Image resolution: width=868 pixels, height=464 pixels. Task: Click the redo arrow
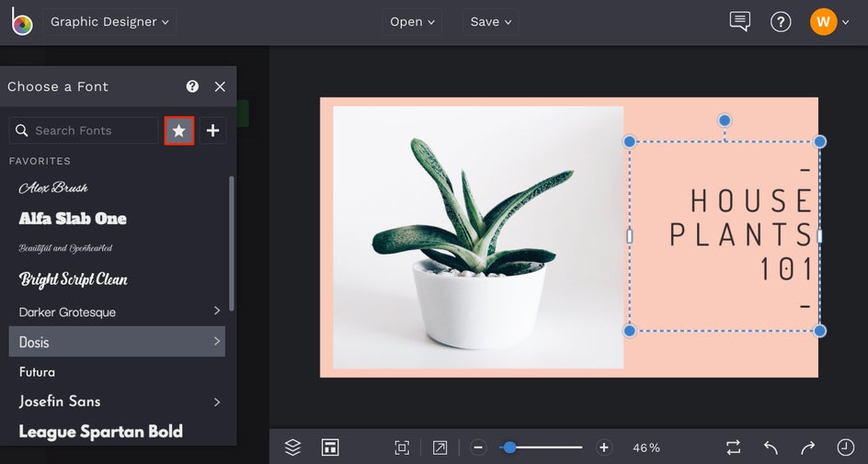click(x=807, y=447)
